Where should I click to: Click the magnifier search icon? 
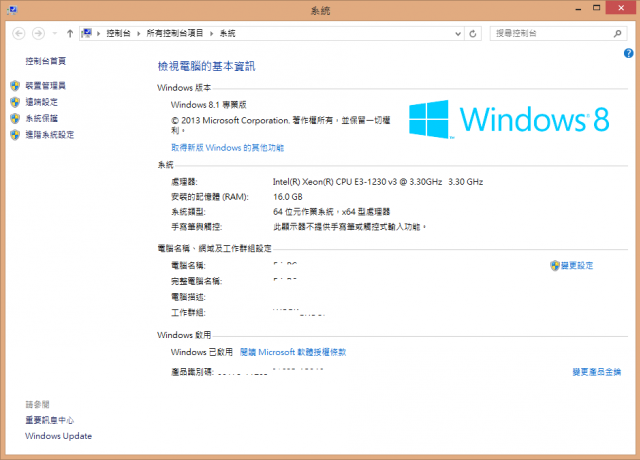[x=618, y=33]
